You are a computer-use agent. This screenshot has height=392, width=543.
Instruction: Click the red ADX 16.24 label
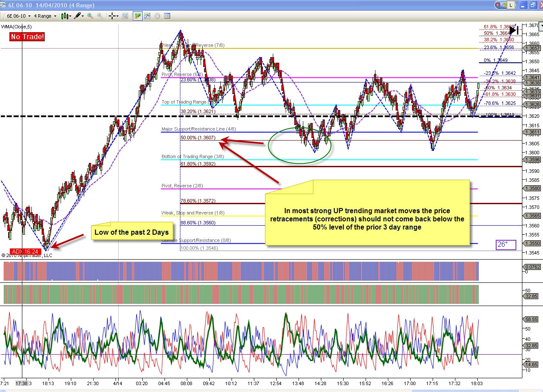tap(26, 251)
